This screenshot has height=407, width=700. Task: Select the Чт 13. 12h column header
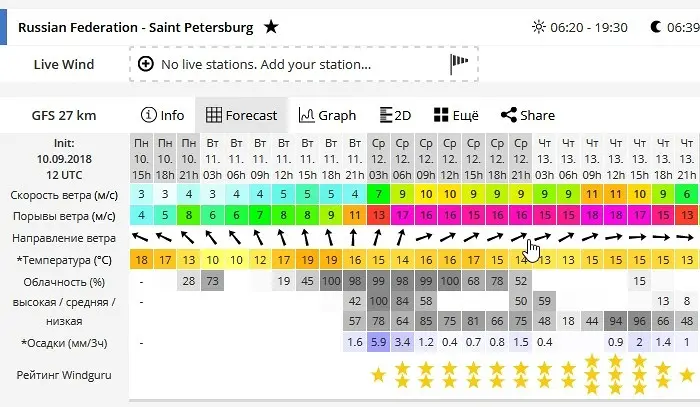click(x=616, y=159)
